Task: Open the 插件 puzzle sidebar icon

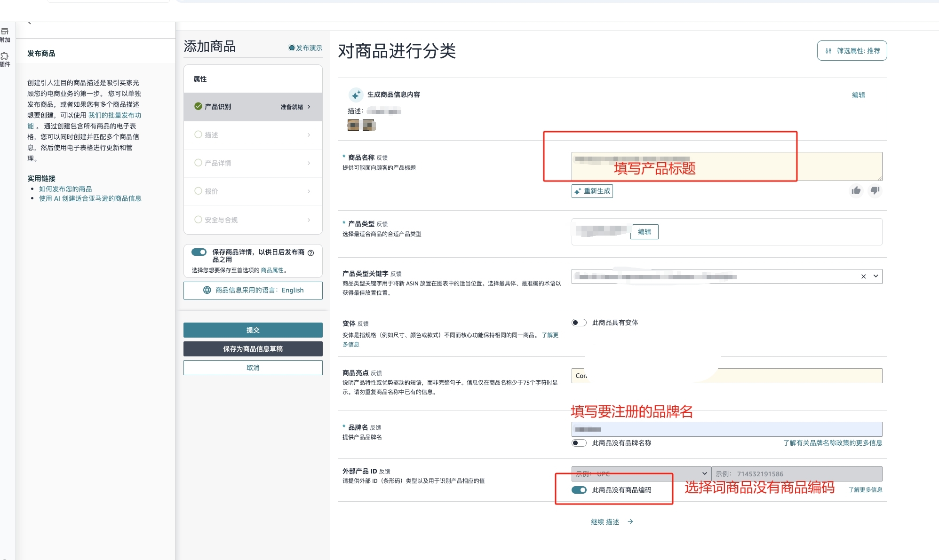Action: point(5,59)
